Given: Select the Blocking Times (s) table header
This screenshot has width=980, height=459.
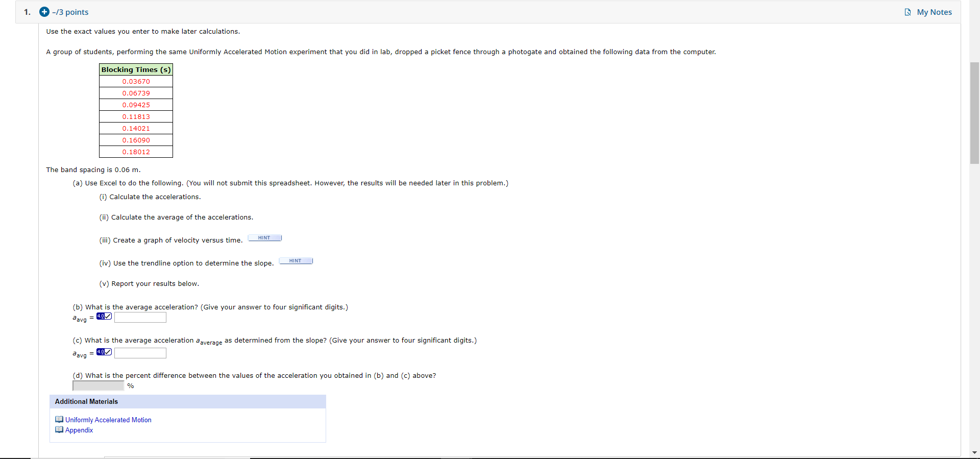Looking at the screenshot, I should [136, 69].
